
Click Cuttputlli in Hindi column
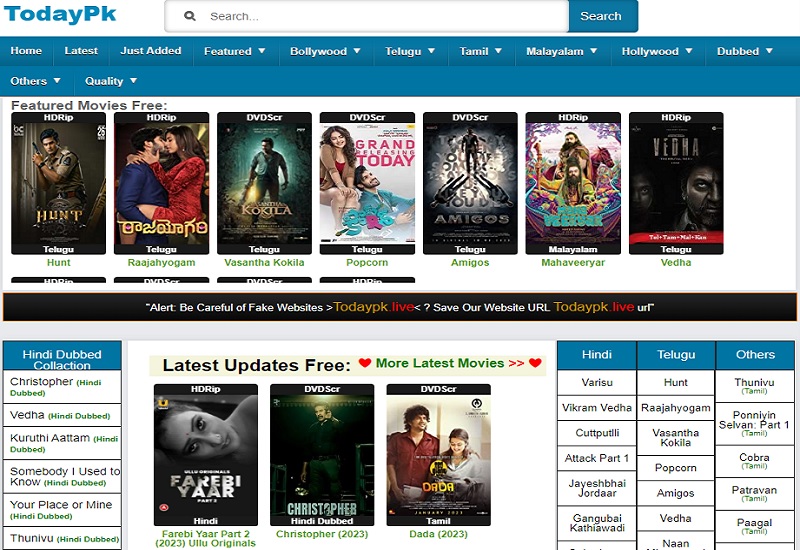click(597, 433)
